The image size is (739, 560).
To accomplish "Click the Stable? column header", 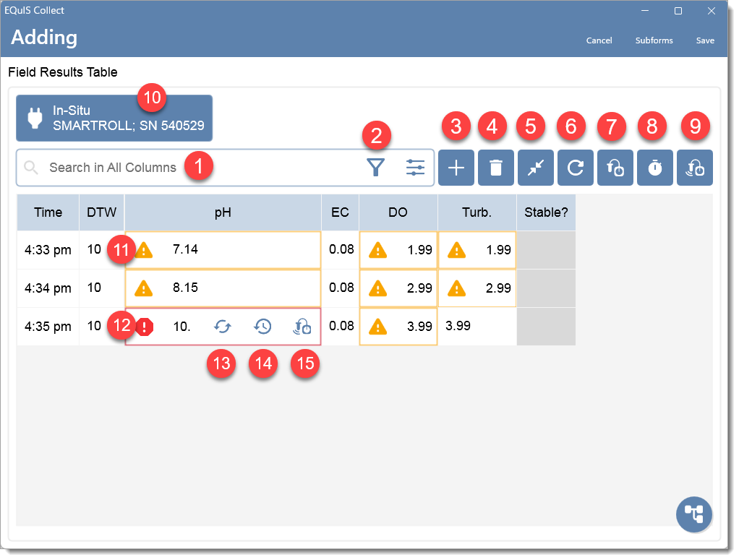I will pyautogui.click(x=546, y=212).
